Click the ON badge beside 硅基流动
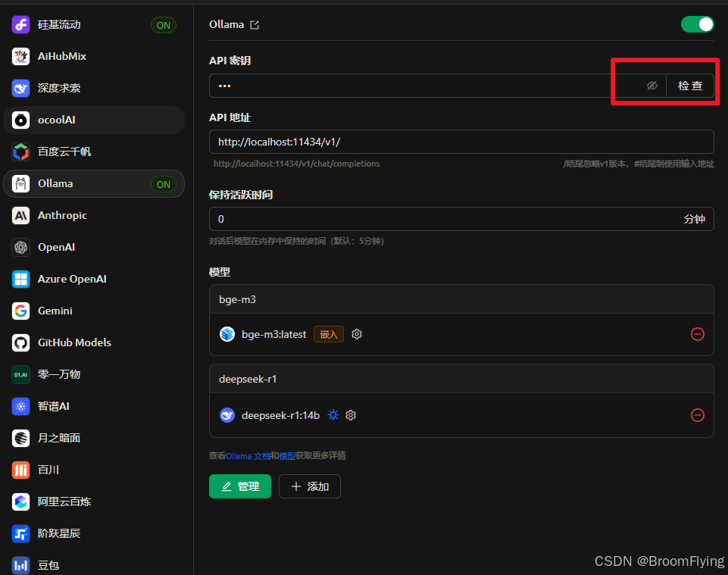 164,25
